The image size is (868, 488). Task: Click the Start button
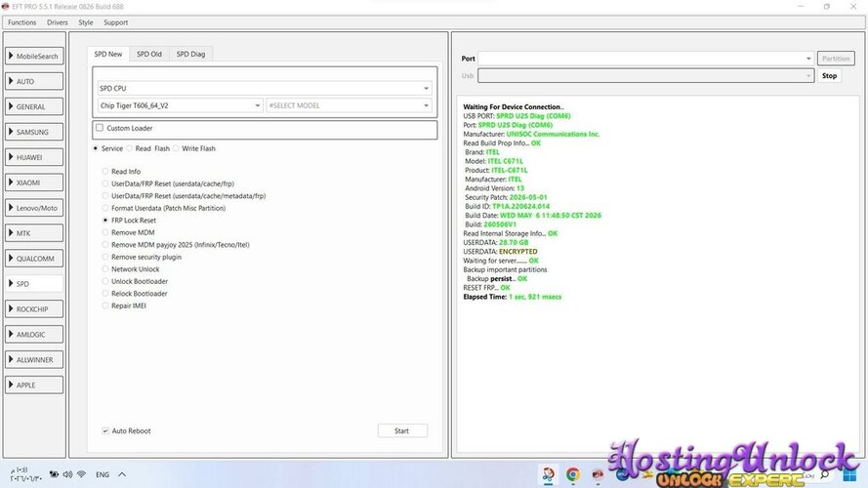pyautogui.click(x=402, y=430)
